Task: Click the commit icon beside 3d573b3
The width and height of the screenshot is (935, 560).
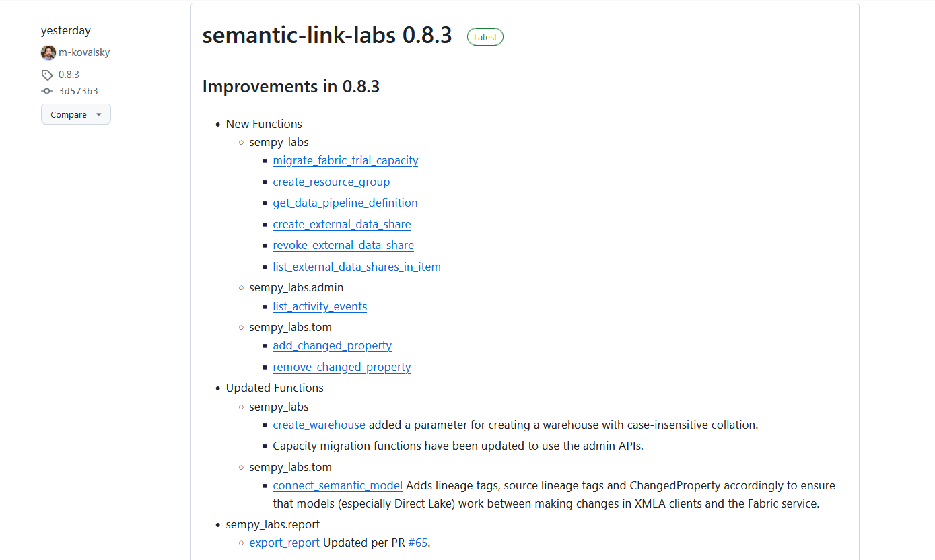Action: tap(47, 90)
